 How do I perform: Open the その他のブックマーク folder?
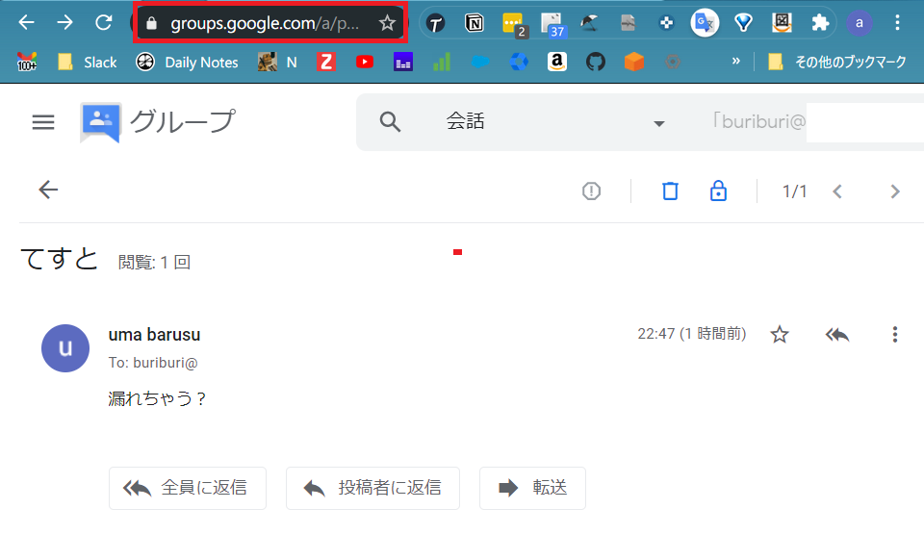pyautogui.click(x=837, y=62)
